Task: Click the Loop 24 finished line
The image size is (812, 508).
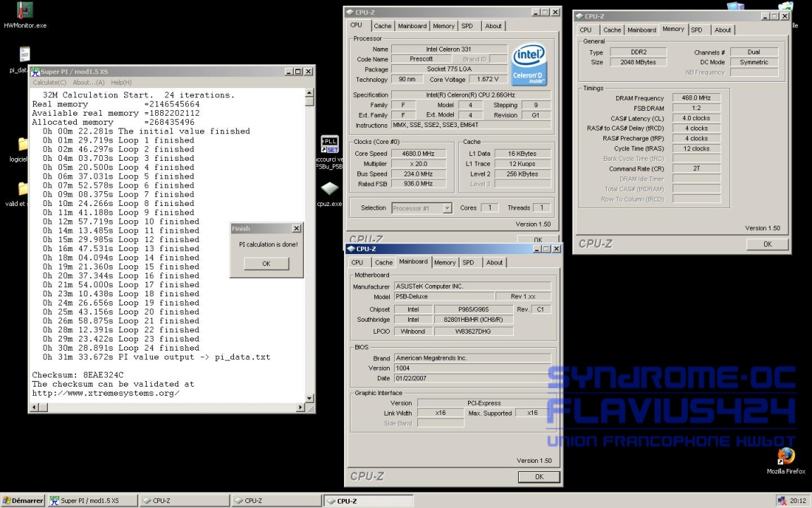Action: [121, 348]
